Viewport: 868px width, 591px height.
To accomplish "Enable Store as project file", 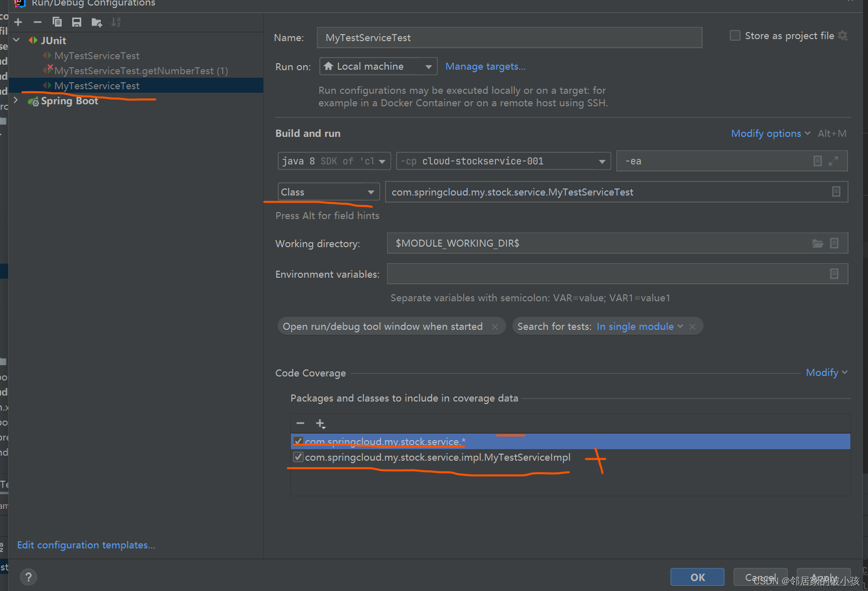I will coord(735,35).
